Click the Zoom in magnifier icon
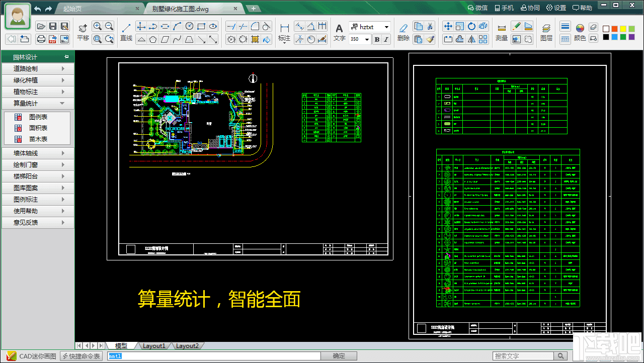 coord(98,26)
